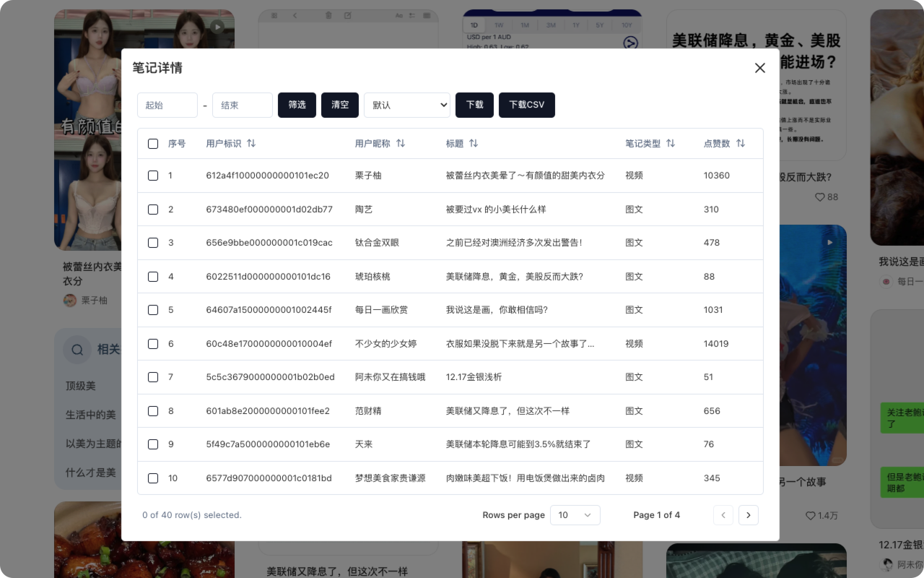Check the row for 栗子柚
Image resolution: width=924 pixels, height=578 pixels.
click(x=153, y=175)
